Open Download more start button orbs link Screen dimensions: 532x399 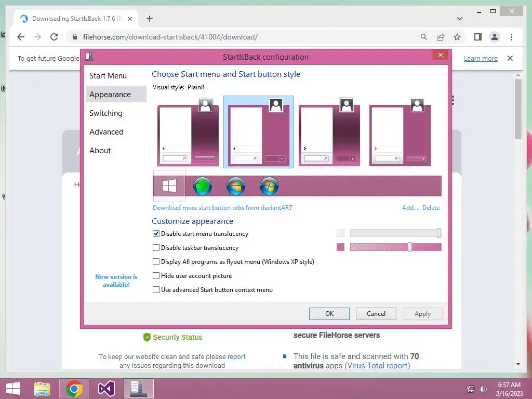222,208
